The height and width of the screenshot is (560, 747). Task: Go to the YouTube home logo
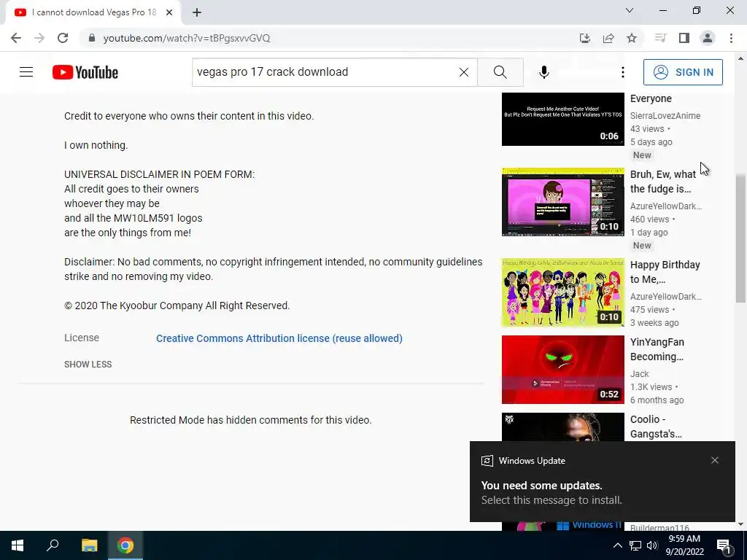(x=85, y=72)
